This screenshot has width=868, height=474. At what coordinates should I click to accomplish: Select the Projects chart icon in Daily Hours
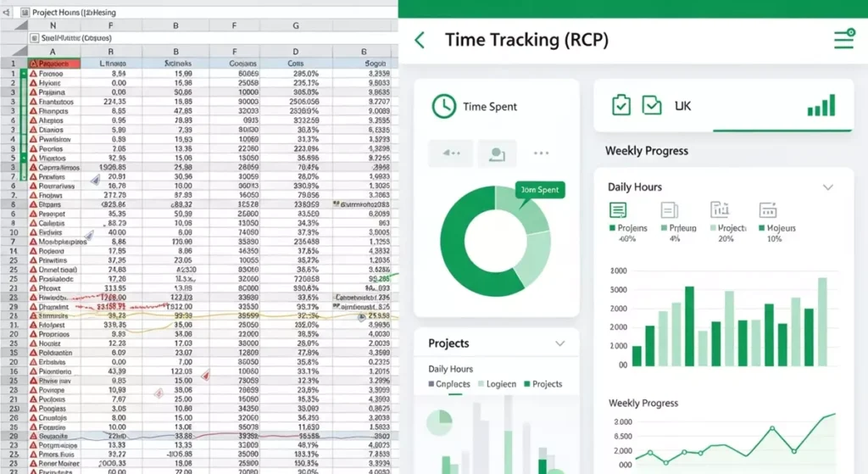720,209
